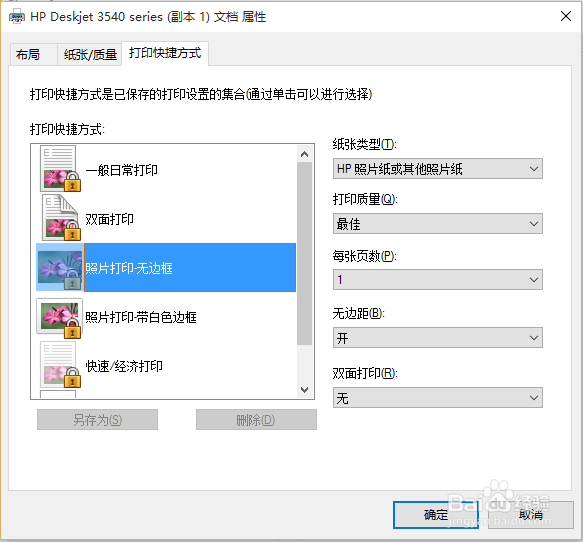
Task: Click the 双面打印 list label
Action: click(110, 219)
